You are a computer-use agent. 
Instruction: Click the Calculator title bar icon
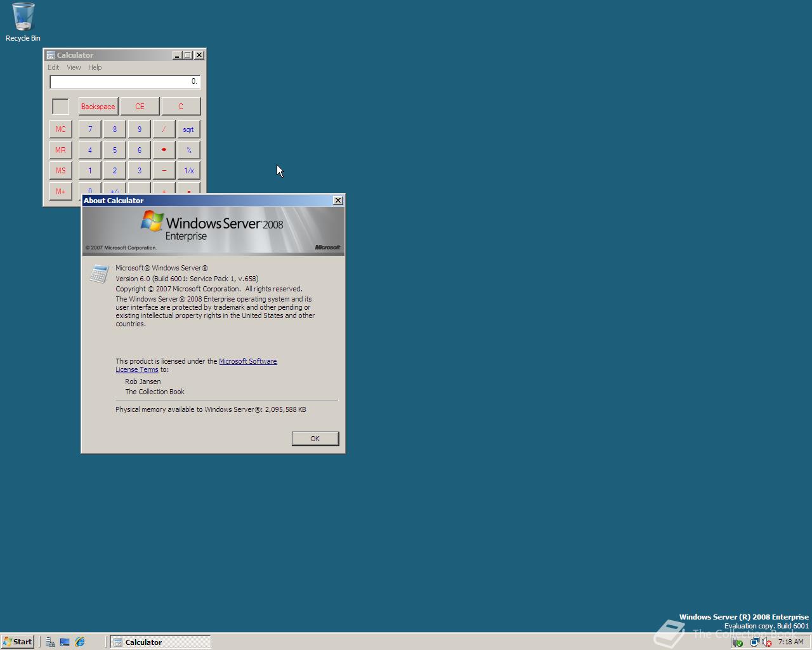(51, 55)
